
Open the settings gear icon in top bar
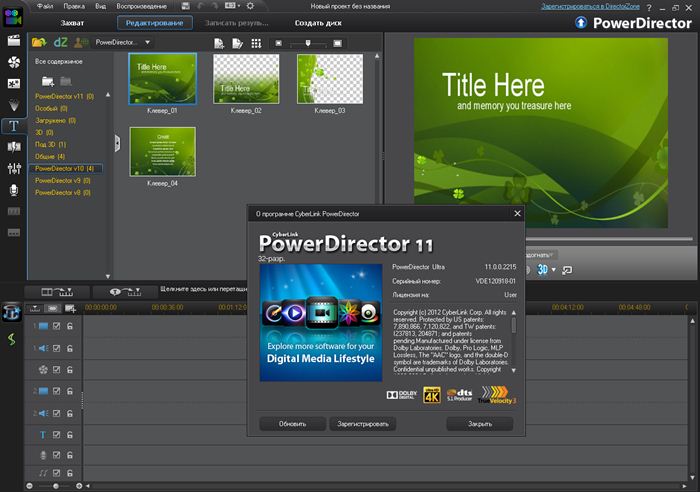tap(249, 6)
